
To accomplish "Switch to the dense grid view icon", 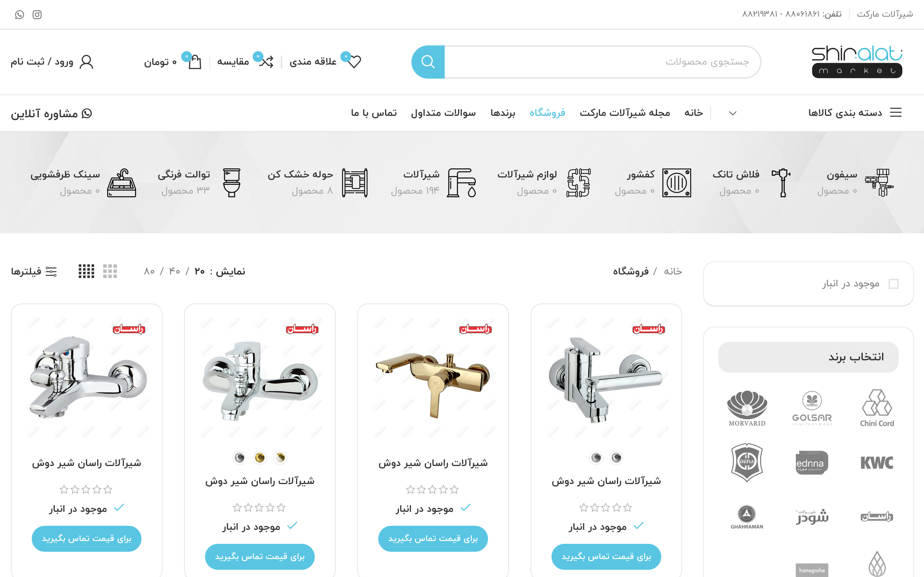I will coord(86,271).
